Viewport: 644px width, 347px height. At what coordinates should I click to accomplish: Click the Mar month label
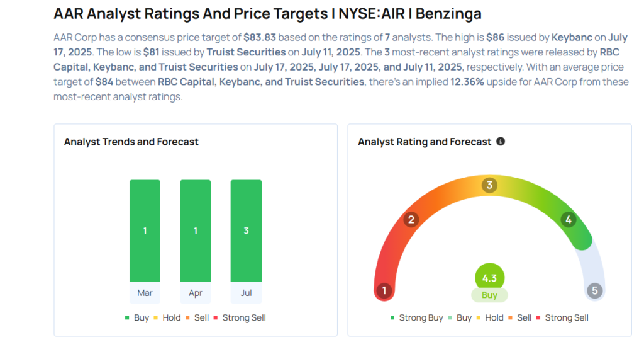click(x=145, y=293)
